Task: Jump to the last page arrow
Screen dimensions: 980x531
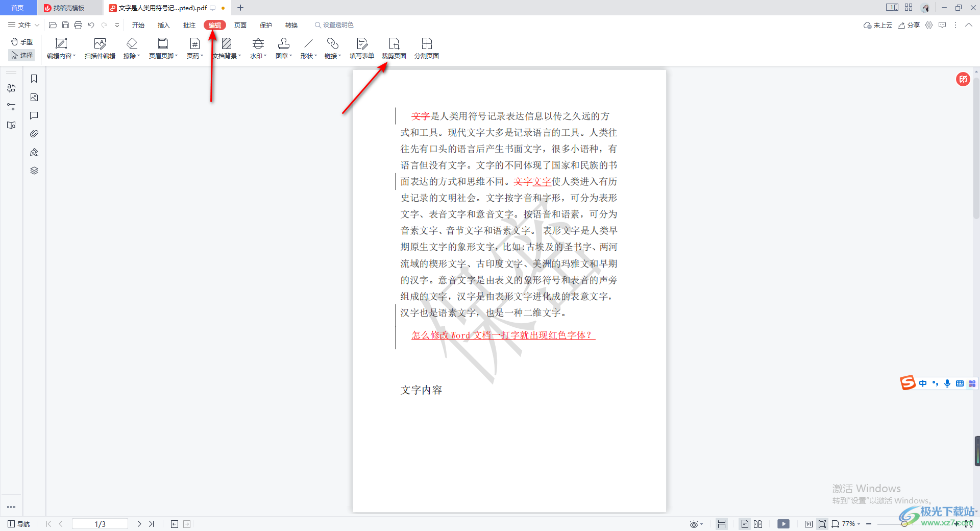Action: tap(152, 524)
